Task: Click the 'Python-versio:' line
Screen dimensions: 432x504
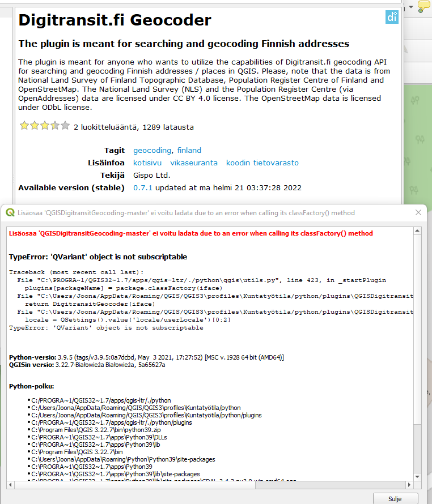Action: click(x=146, y=357)
